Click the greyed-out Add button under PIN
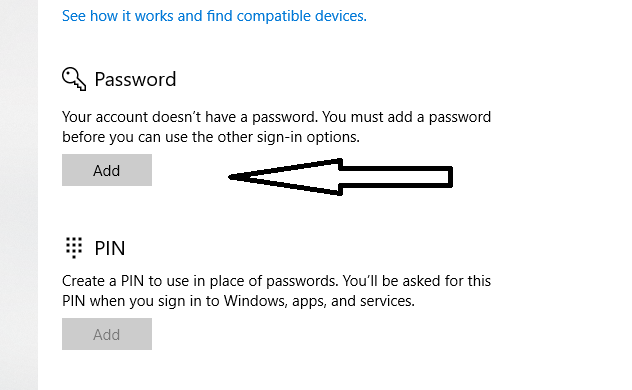 tap(107, 334)
